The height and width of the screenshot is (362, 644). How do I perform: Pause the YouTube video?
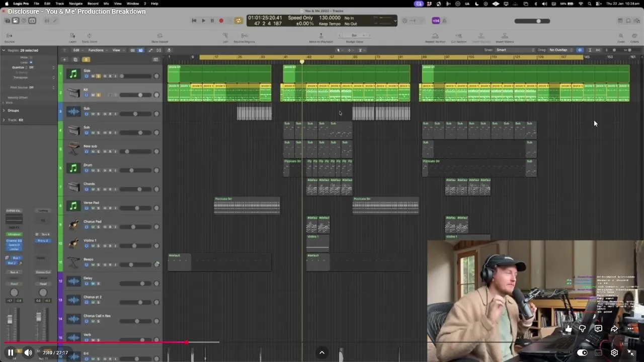click(x=11, y=352)
